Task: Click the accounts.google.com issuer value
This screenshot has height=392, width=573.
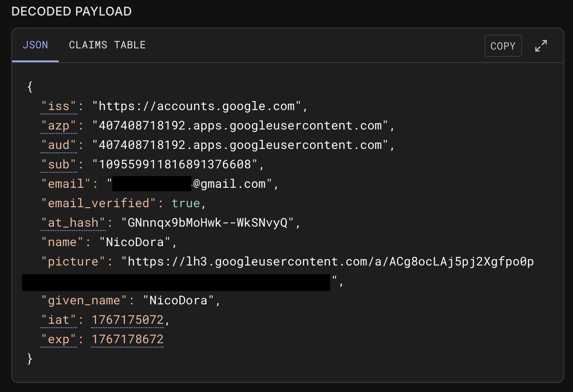Action: [199, 106]
